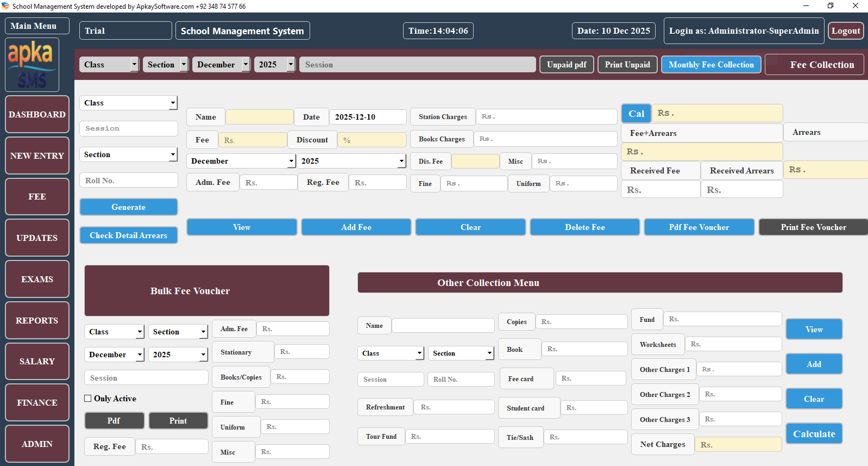The width and height of the screenshot is (868, 466).
Task: Open Bulk Fee Voucher Class dropdown
Action: [114, 332]
